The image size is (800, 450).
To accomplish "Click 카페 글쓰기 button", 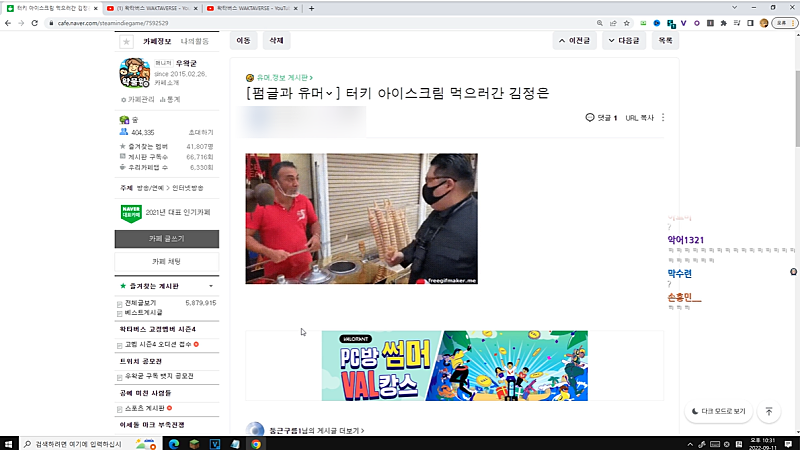I will point(167,239).
